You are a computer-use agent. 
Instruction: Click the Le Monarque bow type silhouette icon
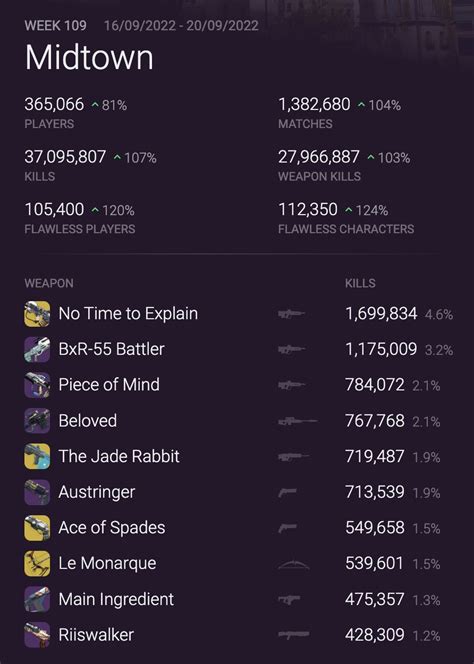[x=294, y=564]
